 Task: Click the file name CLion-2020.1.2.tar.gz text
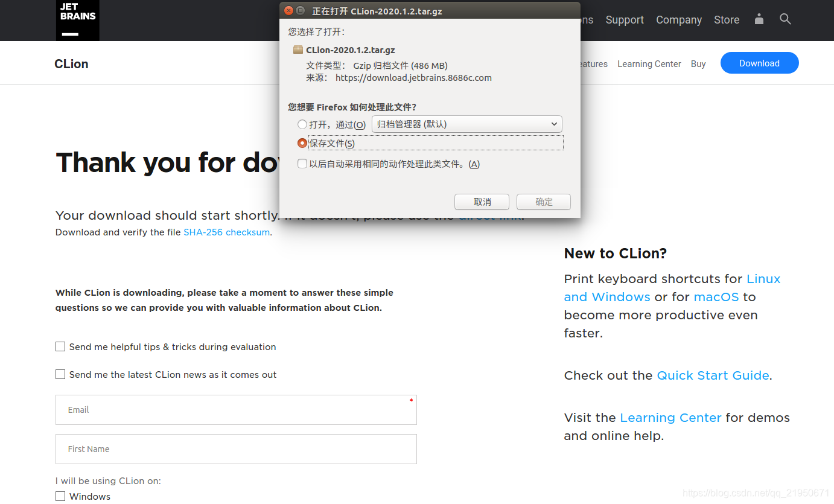[351, 50]
